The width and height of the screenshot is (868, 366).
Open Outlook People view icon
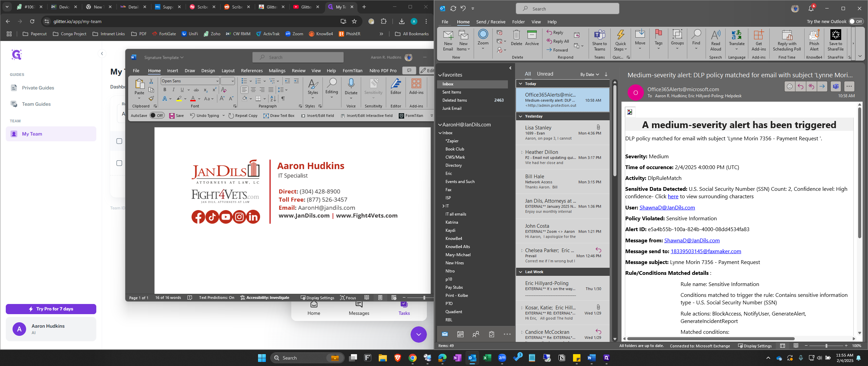click(476, 334)
